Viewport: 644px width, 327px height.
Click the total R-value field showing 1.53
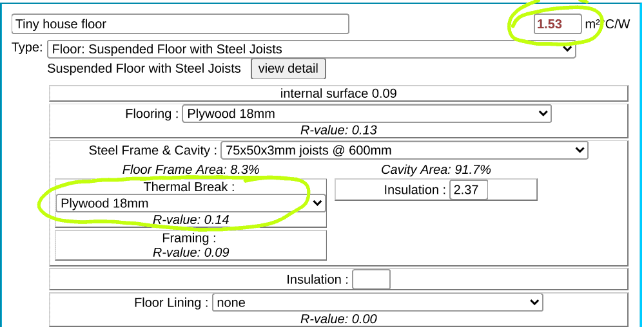[557, 24]
